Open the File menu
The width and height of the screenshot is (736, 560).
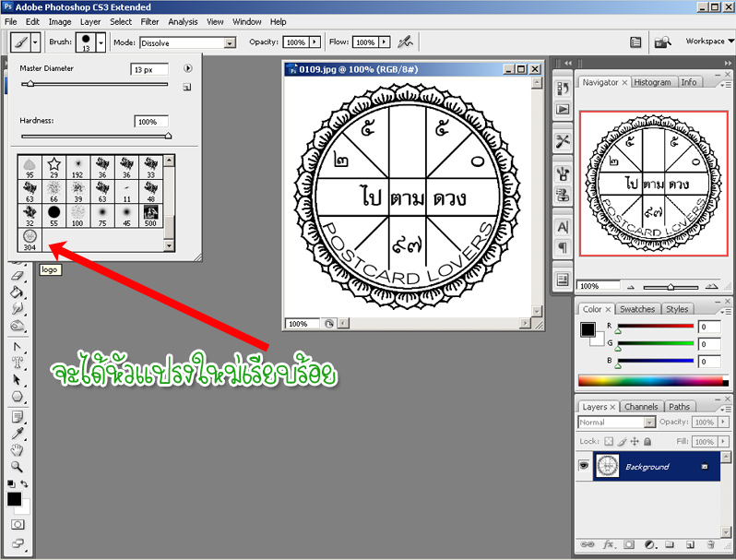tap(11, 21)
